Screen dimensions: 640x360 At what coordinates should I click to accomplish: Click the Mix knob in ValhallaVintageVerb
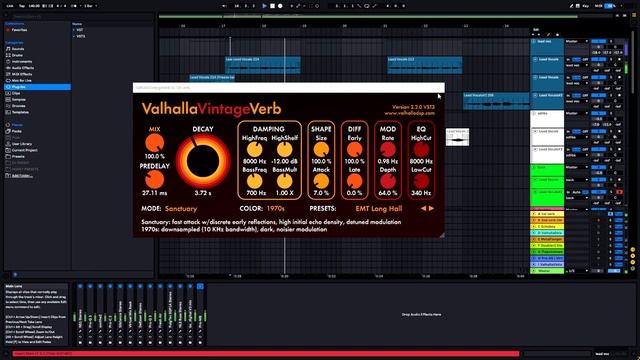(x=155, y=143)
